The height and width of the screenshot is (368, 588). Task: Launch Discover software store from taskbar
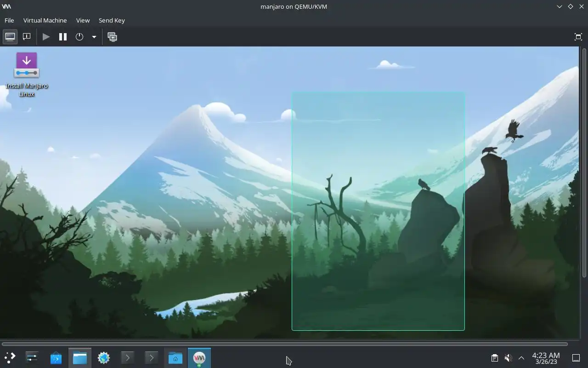(x=56, y=357)
